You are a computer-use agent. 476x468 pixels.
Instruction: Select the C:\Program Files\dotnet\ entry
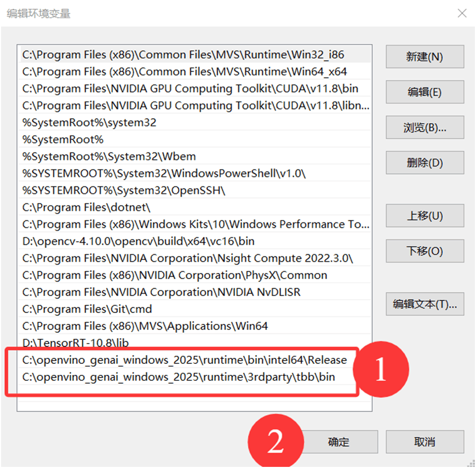click(x=194, y=208)
